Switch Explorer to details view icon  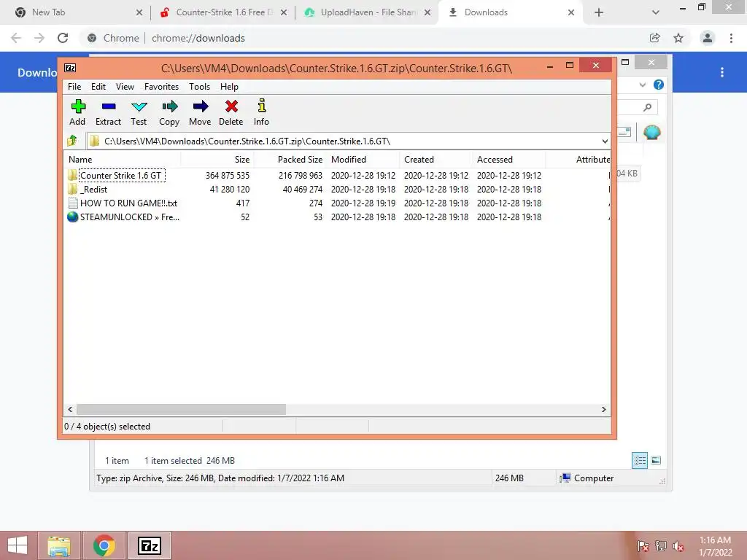pyautogui.click(x=639, y=461)
